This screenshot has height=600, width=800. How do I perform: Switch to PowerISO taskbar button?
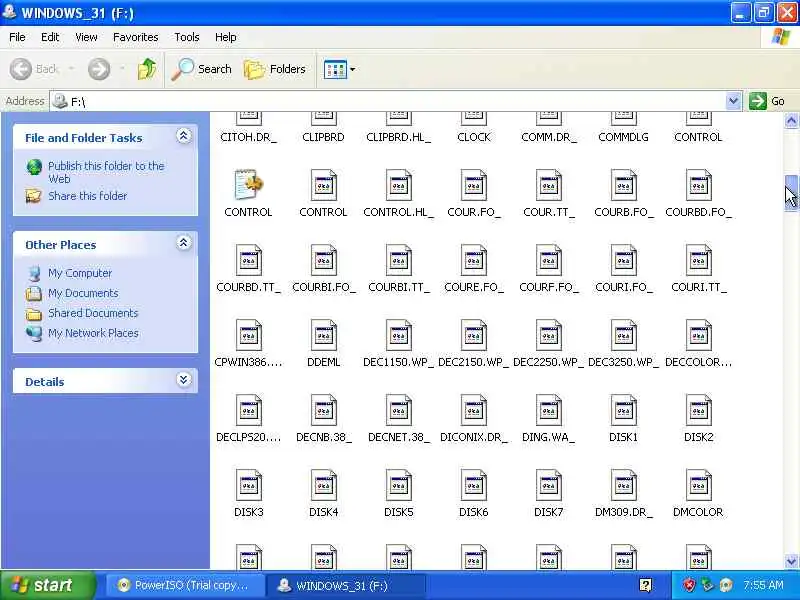click(x=185, y=585)
